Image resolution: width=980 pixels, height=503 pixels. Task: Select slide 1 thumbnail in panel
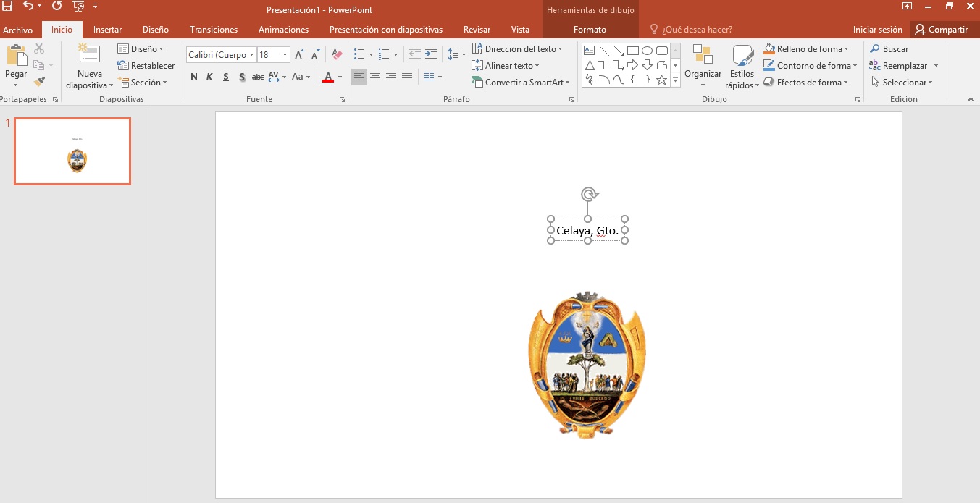tap(72, 151)
